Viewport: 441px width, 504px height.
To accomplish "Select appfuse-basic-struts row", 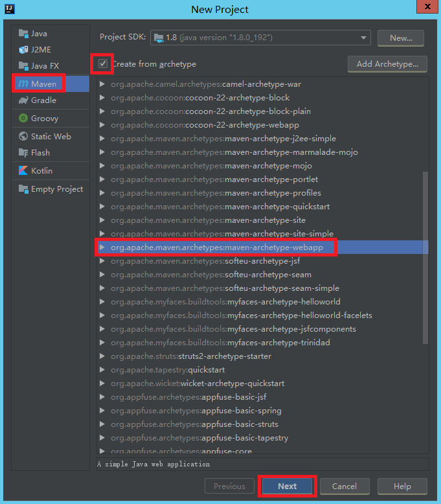I will tap(263, 424).
